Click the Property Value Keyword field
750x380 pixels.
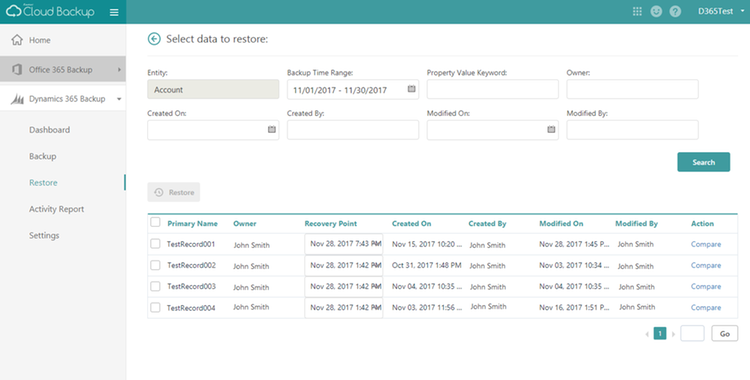(x=493, y=89)
